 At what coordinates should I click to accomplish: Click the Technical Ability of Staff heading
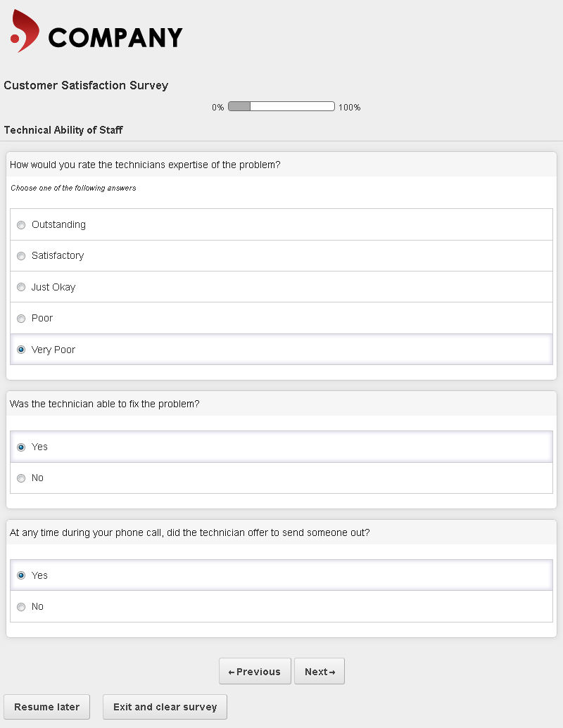click(x=63, y=130)
